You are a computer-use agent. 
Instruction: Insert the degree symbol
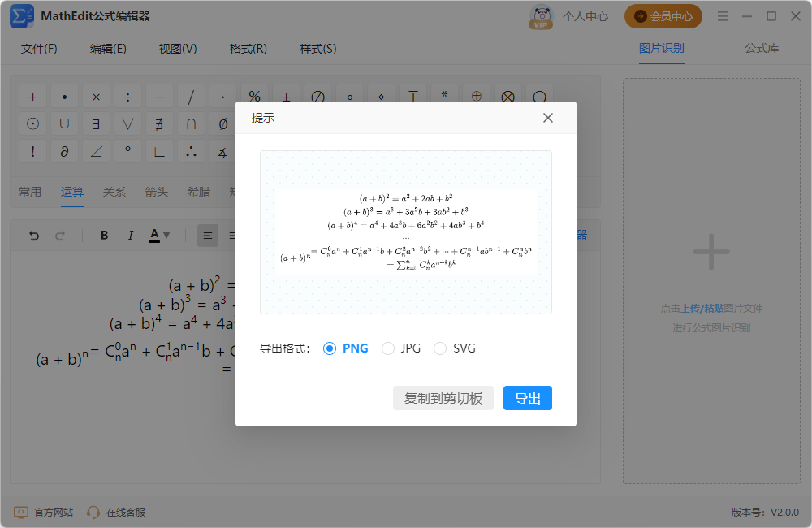click(127, 151)
